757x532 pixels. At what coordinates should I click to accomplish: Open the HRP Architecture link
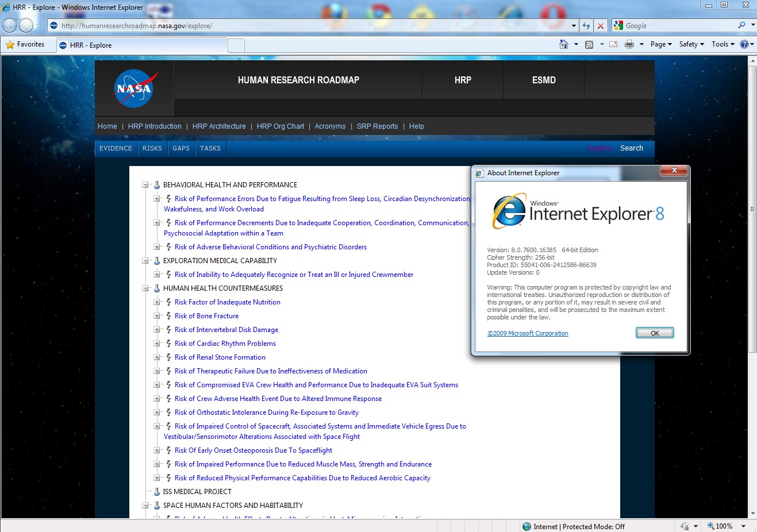(219, 126)
